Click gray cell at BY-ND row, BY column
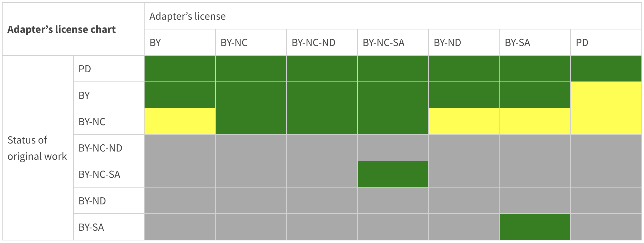The image size is (644, 243). (x=180, y=201)
